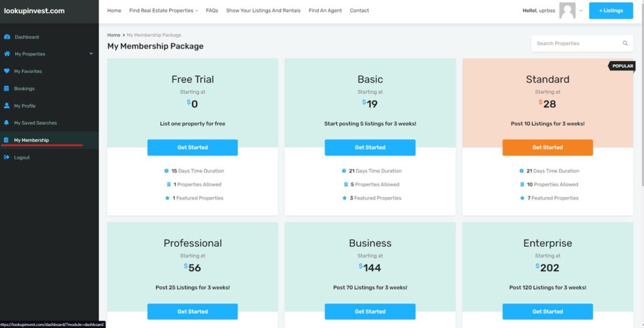Screen dimensions: 644x328
Task: Click the clock icon in Free Trial card
Action: [166, 171]
